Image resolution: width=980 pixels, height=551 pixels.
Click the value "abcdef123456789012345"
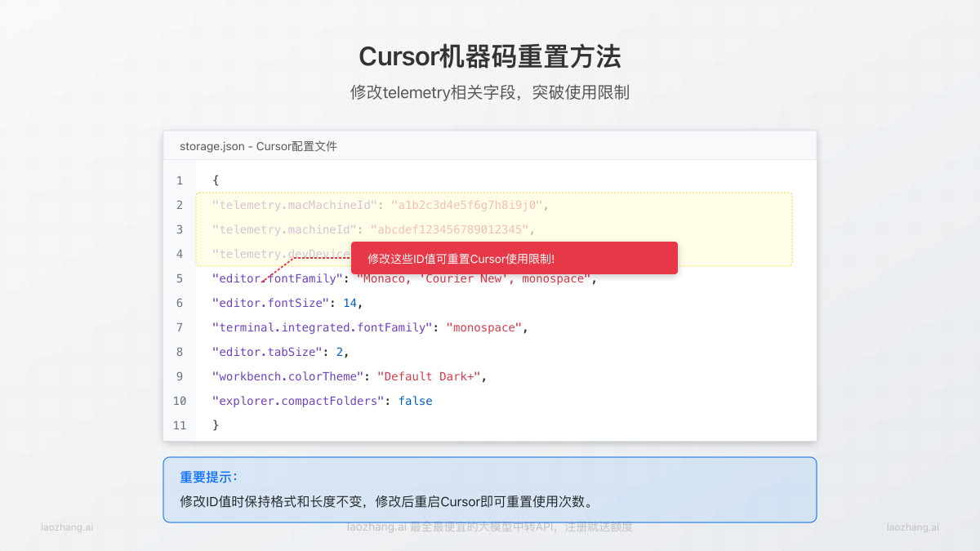[450, 229]
